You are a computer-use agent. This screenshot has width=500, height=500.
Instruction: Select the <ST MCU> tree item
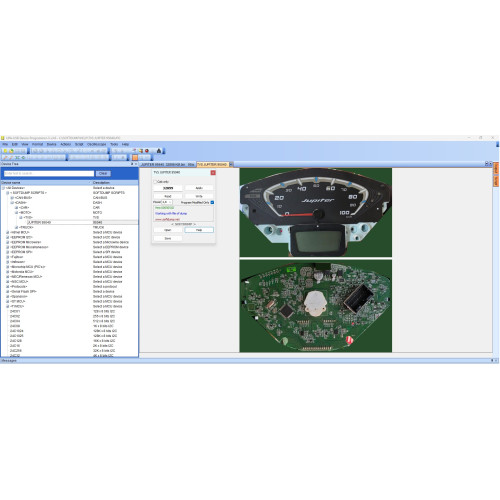[x=18, y=301]
